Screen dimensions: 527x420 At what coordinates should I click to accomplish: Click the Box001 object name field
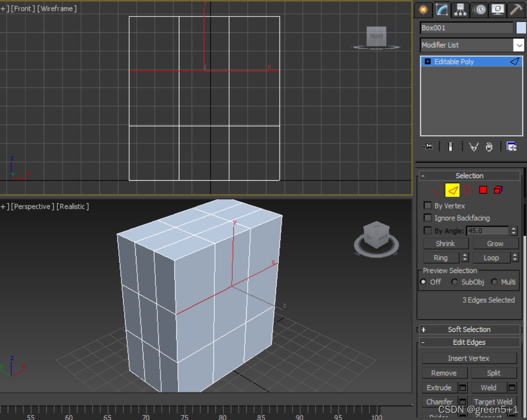(467, 28)
